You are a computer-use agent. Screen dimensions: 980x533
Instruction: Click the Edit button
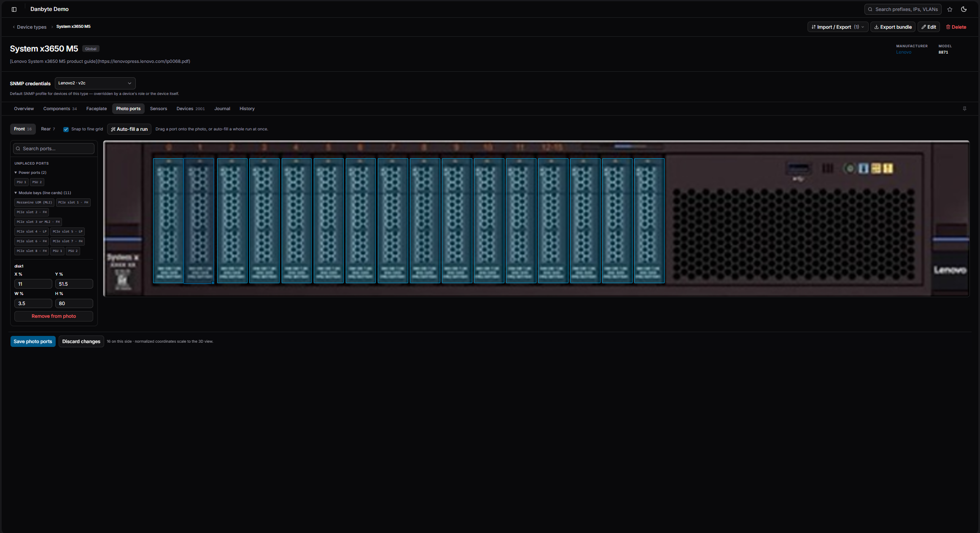tap(929, 27)
